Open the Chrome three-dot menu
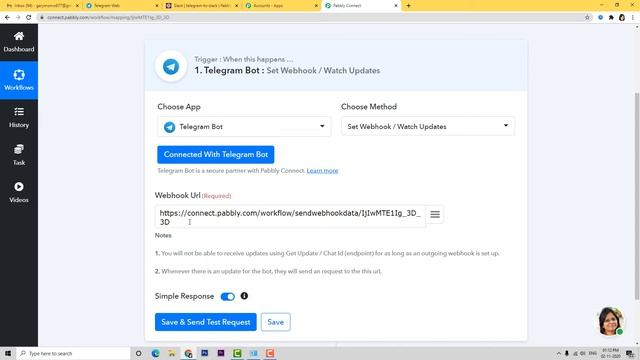Image resolution: width=640 pixels, height=360 pixels. point(633,18)
